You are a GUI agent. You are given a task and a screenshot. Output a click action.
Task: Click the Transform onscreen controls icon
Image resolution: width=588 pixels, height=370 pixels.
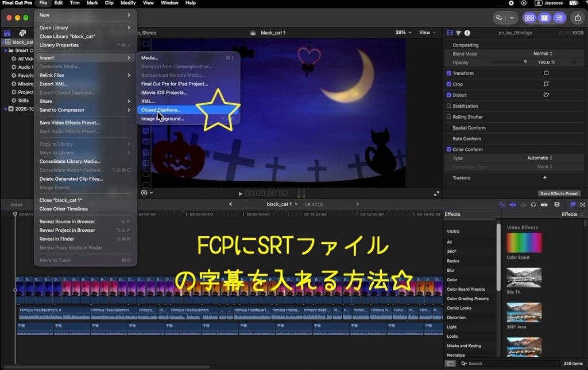tap(546, 73)
